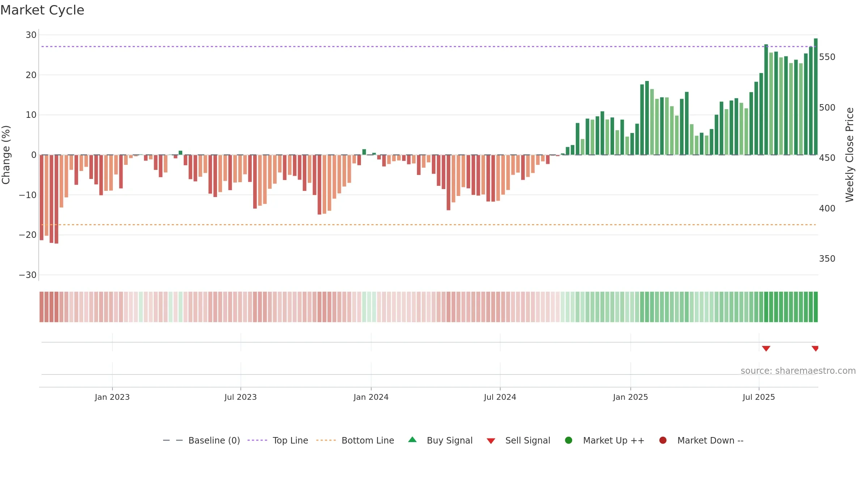Toggle the Bottom Line legend label
This screenshot has height=488, width=868.
(x=368, y=440)
